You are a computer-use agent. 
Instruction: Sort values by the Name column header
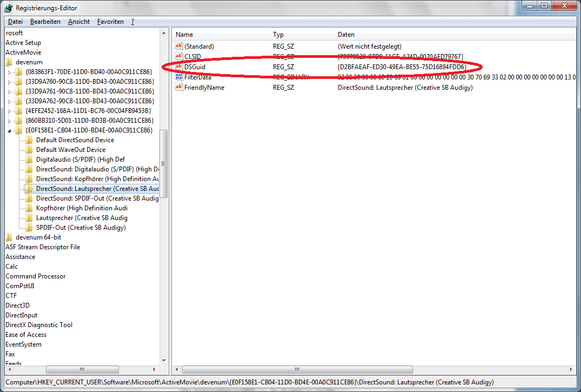(221, 35)
